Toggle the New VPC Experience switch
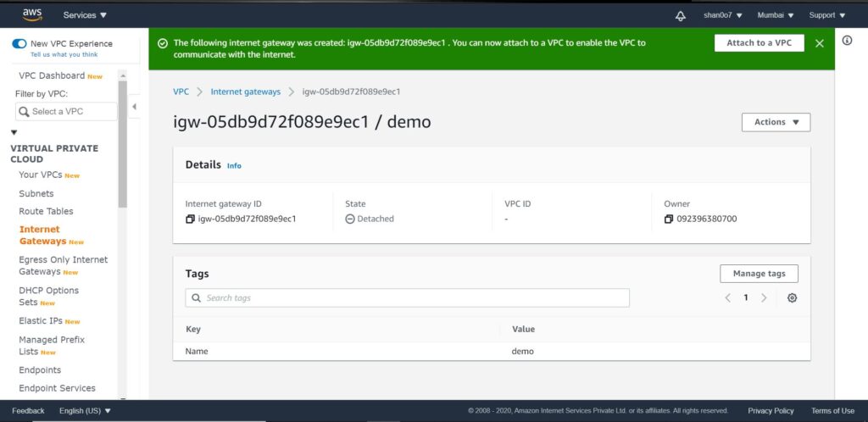868x422 pixels. (x=19, y=44)
